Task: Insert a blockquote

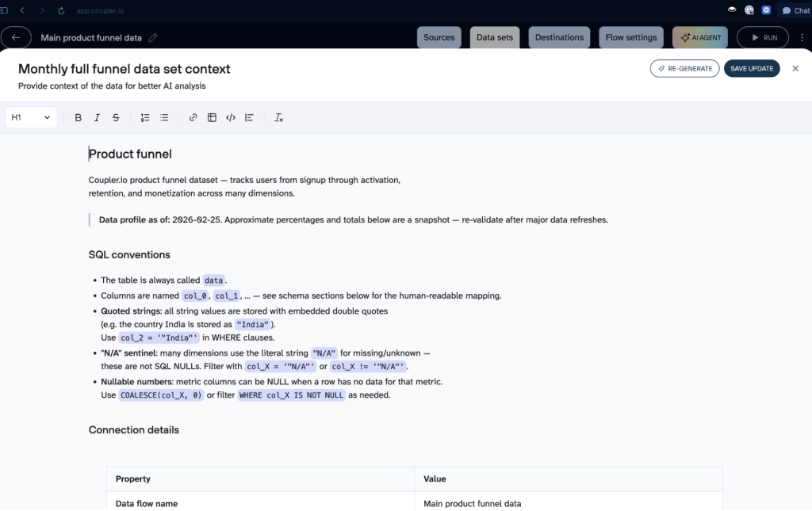Action: 249,117
